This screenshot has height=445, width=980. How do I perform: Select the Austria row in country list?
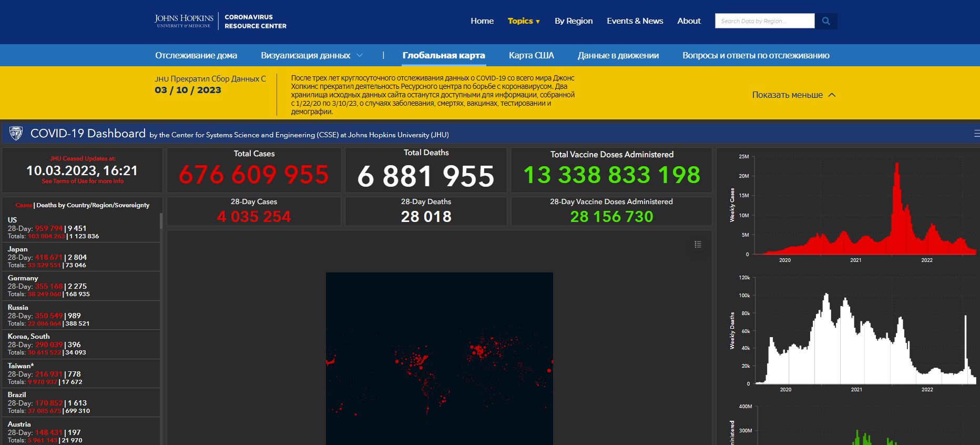(x=80, y=431)
